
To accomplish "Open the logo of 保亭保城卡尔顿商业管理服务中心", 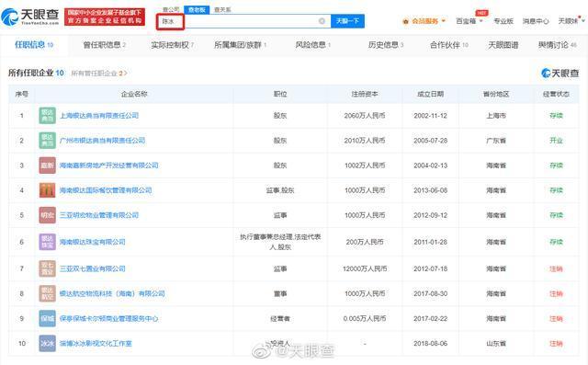I will [47, 318].
